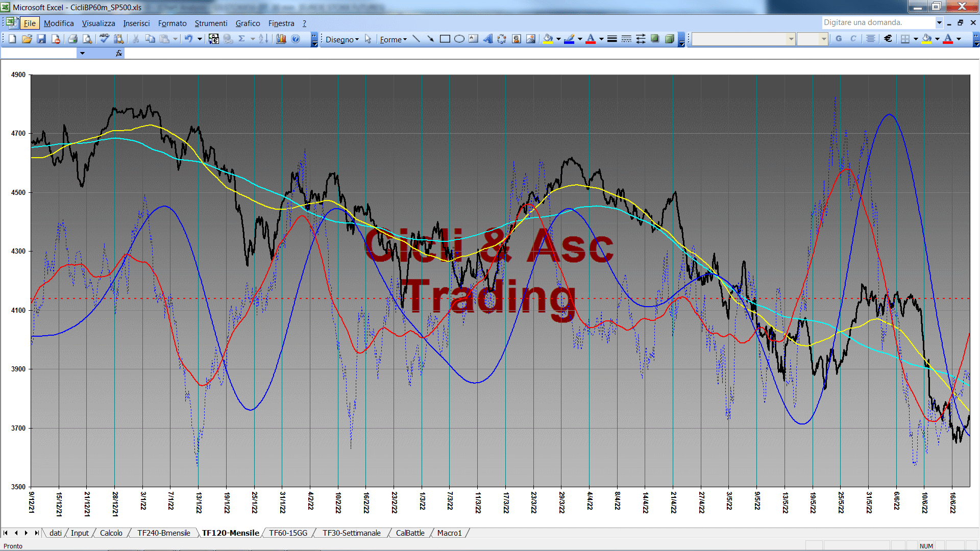Select the Oval drawing tool
This screenshot has height=551, width=980.
pos(459,39)
